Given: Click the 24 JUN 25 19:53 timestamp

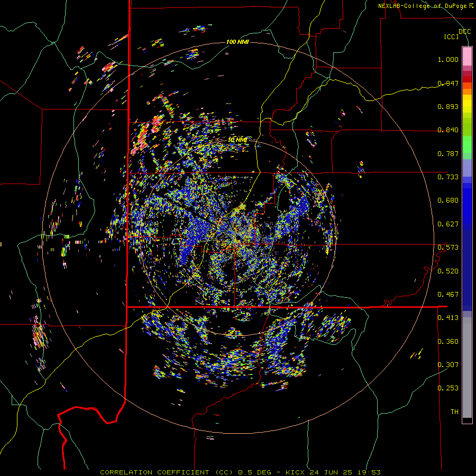Looking at the screenshot, I should 345,472.
